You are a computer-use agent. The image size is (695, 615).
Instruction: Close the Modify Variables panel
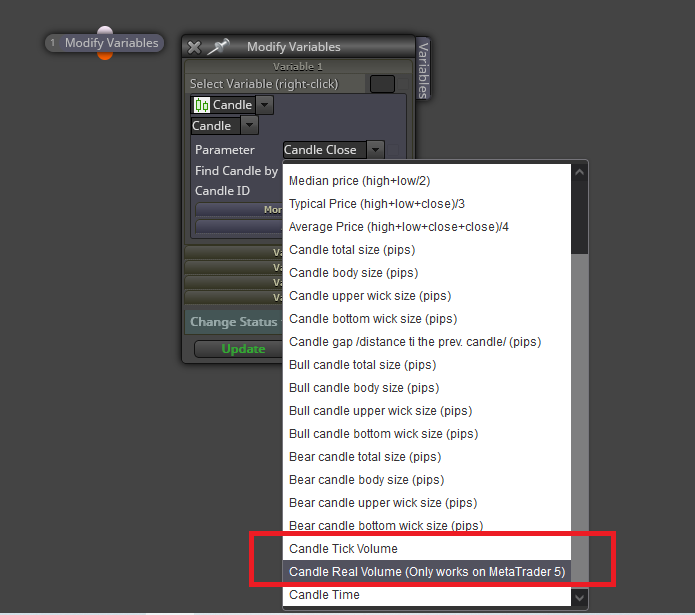coord(194,47)
